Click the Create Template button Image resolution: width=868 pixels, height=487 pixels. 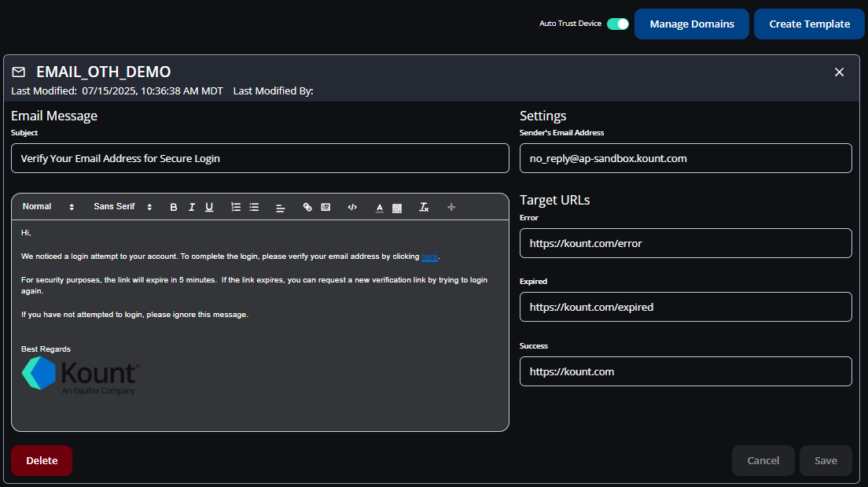click(x=809, y=24)
